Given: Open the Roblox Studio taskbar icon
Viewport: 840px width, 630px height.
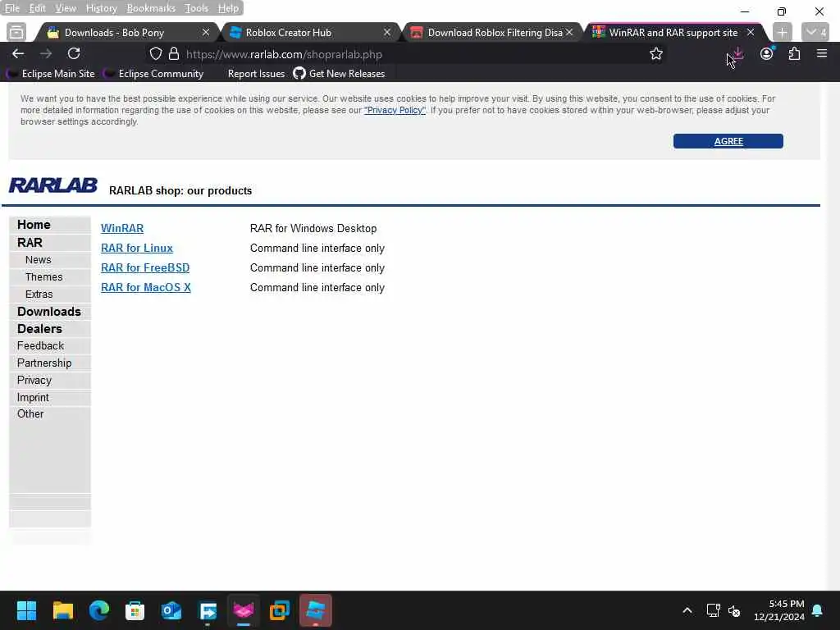Looking at the screenshot, I should tap(316, 610).
